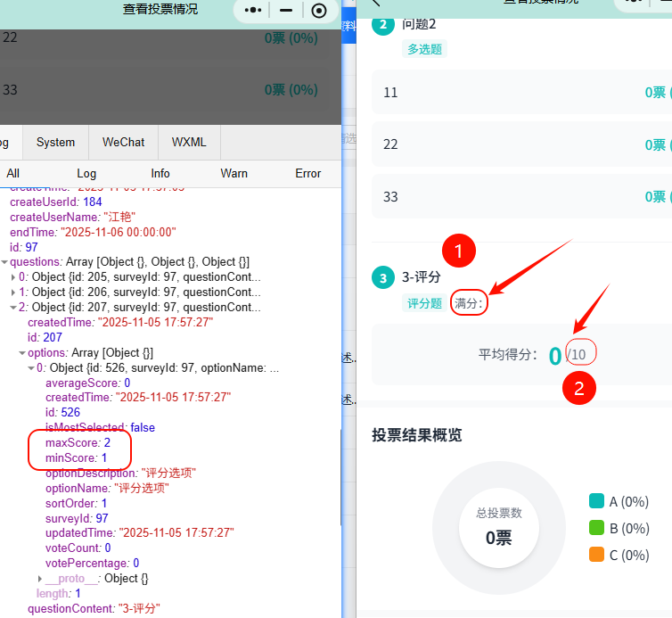The image size is (672, 618).
Task: Click the teal number 2 badge beside 问题2
Action: point(382,25)
